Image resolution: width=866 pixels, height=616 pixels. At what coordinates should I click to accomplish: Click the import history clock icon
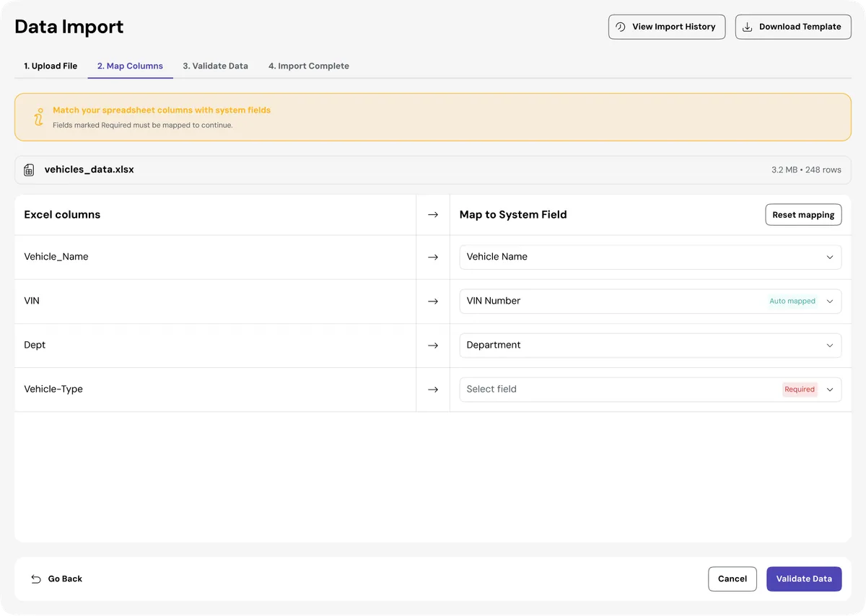[620, 27]
